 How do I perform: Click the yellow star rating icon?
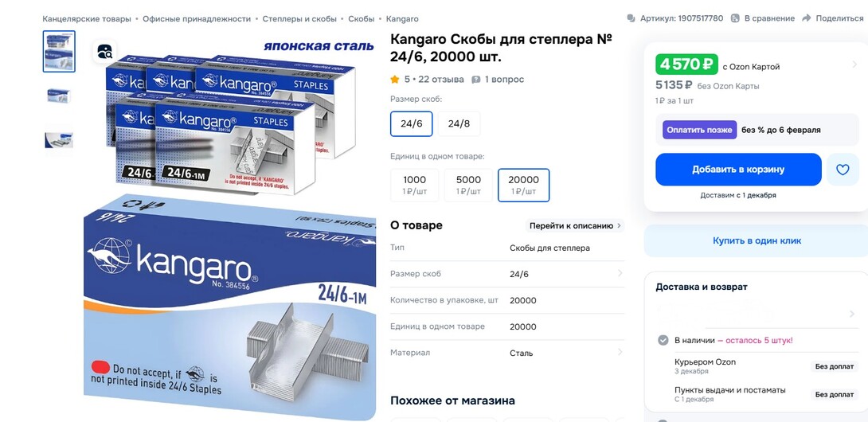click(x=395, y=79)
